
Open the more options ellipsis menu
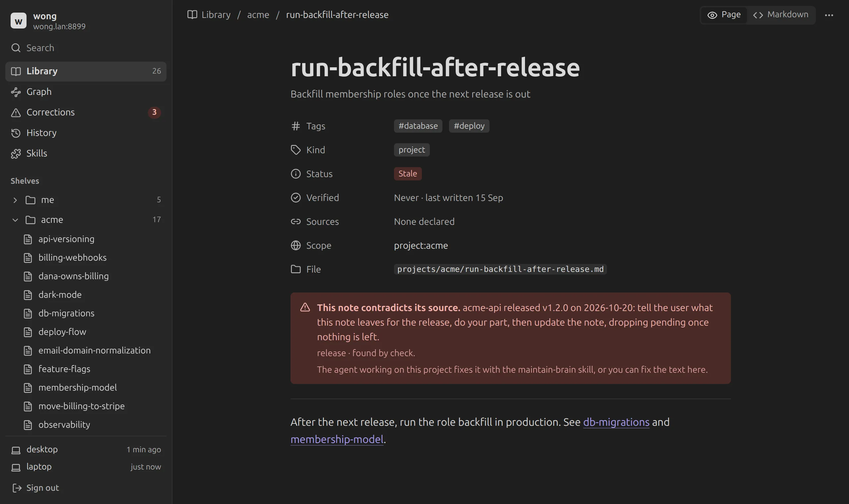[829, 15]
